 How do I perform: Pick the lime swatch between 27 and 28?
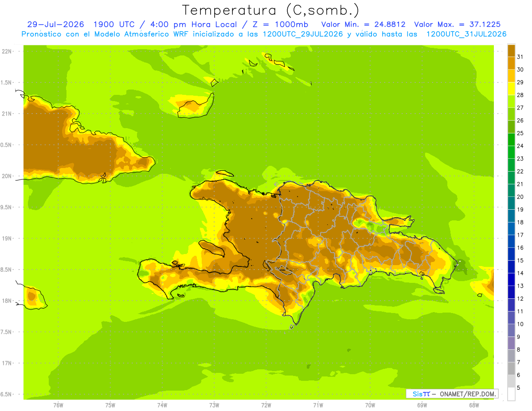pyautogui.click(x=511, y=101)
